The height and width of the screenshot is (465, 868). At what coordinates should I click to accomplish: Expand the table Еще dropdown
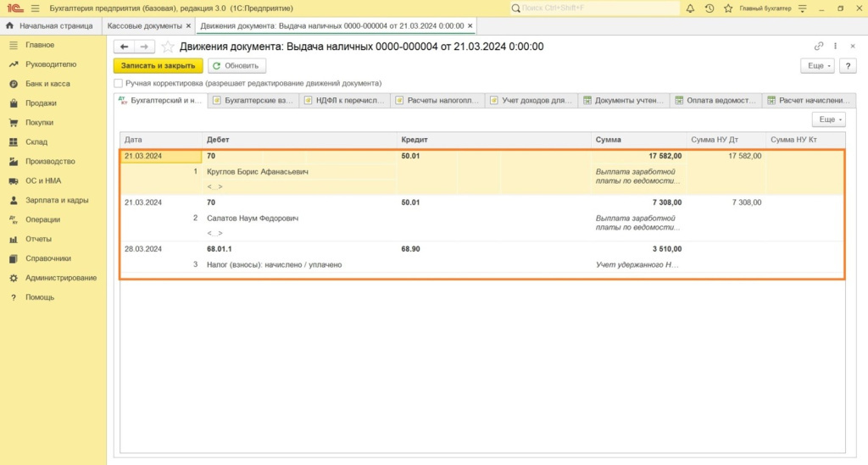(828, 120)
